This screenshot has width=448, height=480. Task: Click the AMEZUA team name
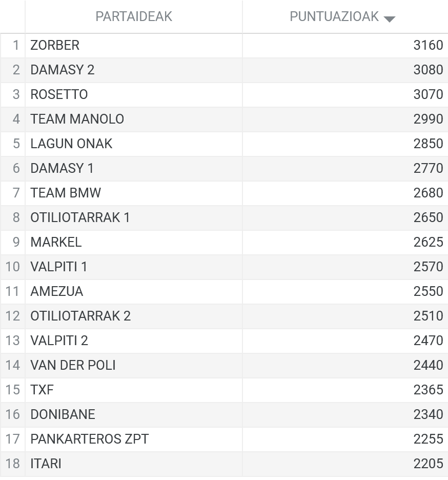point(56,291)
